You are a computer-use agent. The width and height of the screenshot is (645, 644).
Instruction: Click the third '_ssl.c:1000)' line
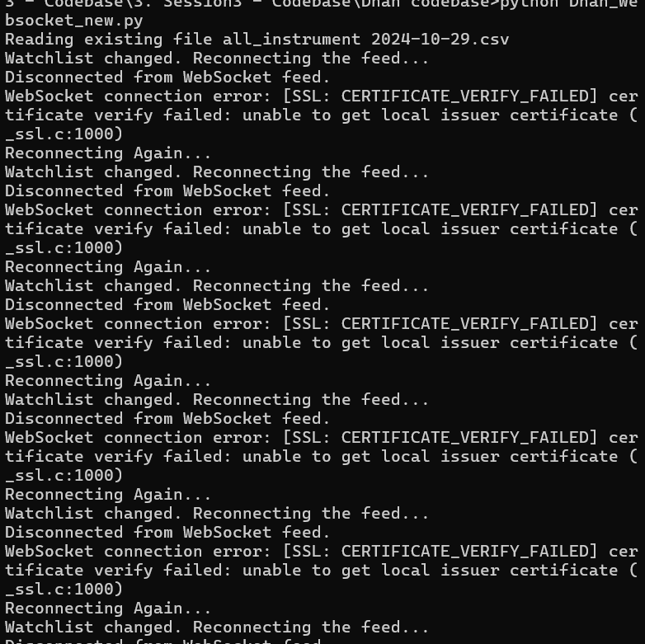(x=64, y=362)
